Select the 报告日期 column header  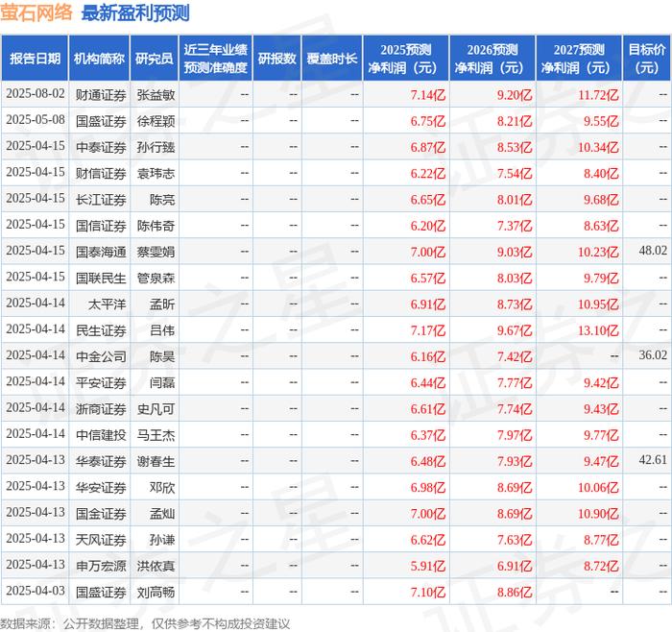click(35, 59)
